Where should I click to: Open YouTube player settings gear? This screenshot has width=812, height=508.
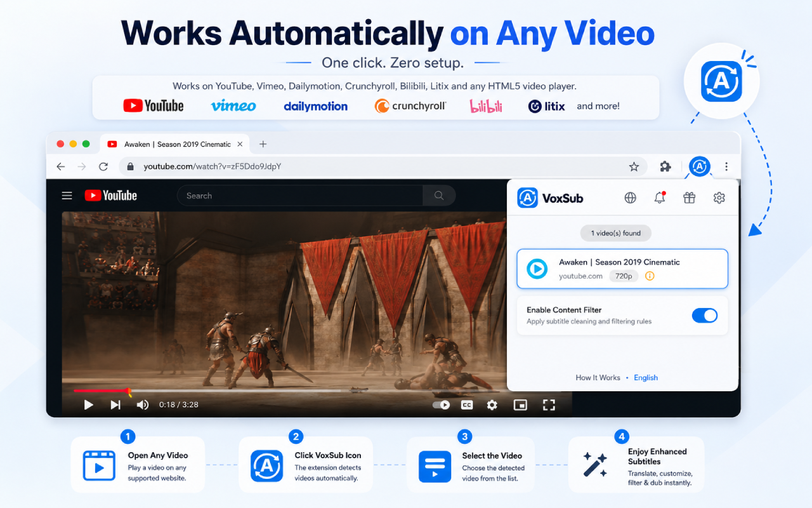point(492,404)
